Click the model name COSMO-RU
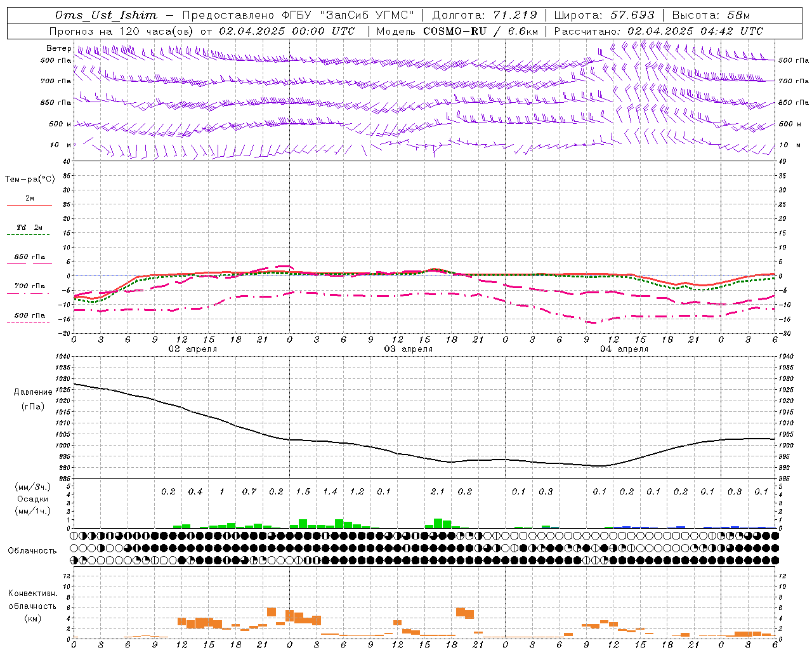812x650 pixels. (455, 31)
